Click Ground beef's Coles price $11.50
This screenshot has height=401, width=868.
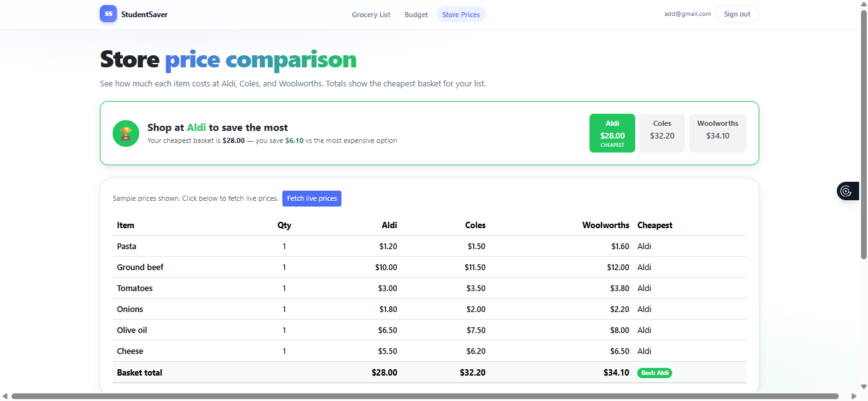coord(475,268)
